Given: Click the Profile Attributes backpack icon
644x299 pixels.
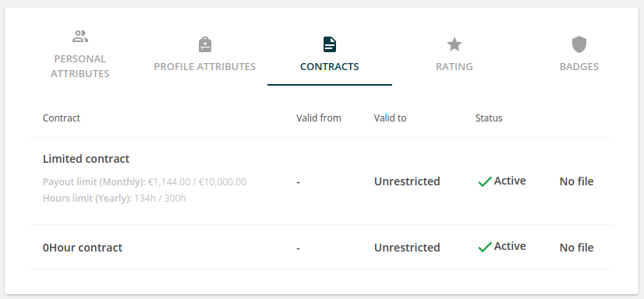Looking at the screenshot, I should click(205, 44).
